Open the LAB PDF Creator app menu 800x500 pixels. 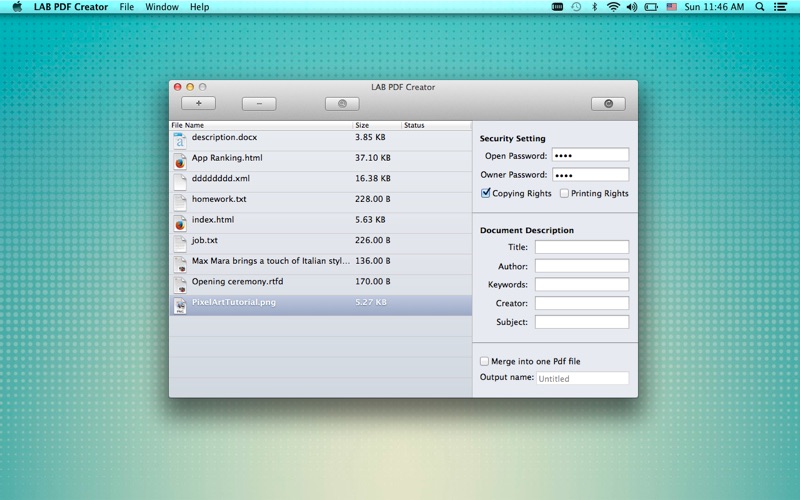(71, 7)
